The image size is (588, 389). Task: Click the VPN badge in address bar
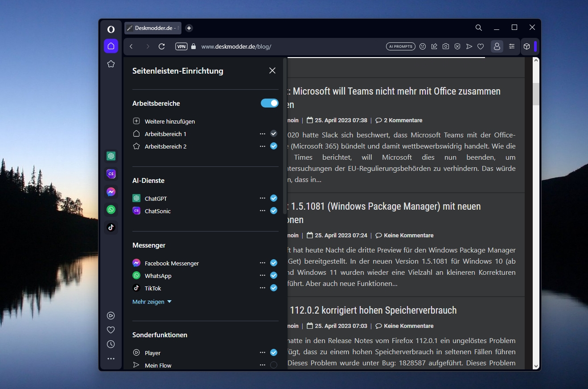(181, 46)
